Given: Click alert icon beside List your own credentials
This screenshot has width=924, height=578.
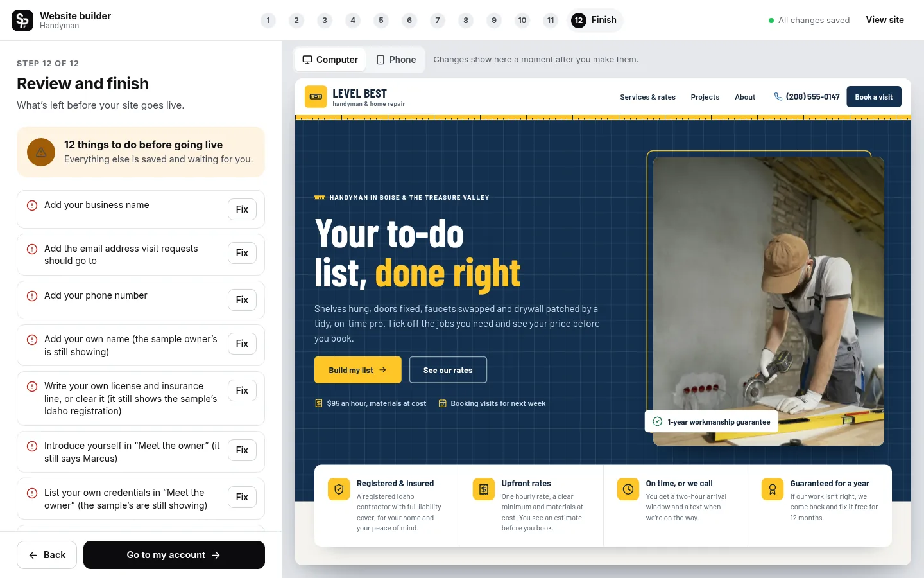Looking at the screenshot, I should [x=32, y=493].
